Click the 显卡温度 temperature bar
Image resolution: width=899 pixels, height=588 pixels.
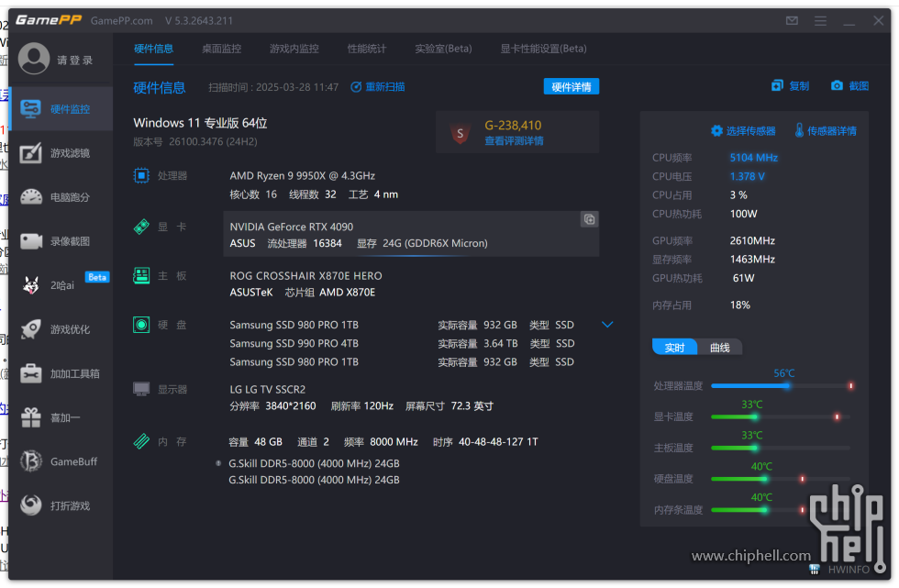click(782, 416)
